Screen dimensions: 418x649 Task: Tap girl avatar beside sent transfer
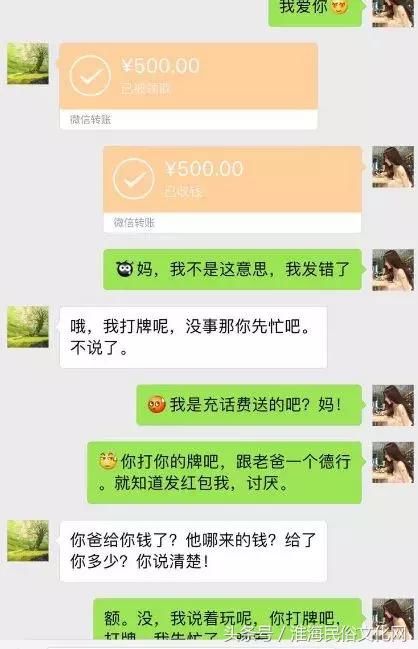[x=393, y=167]
